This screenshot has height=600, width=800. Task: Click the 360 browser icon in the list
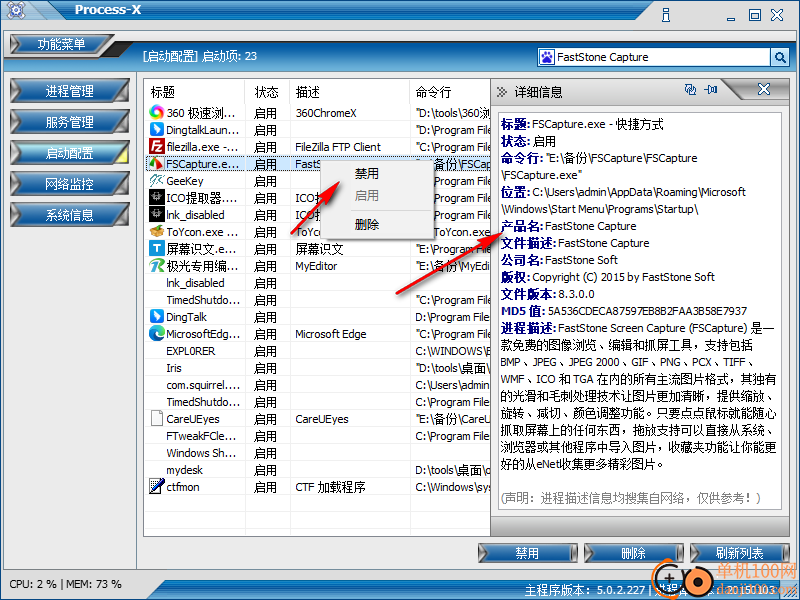(157, 112)
